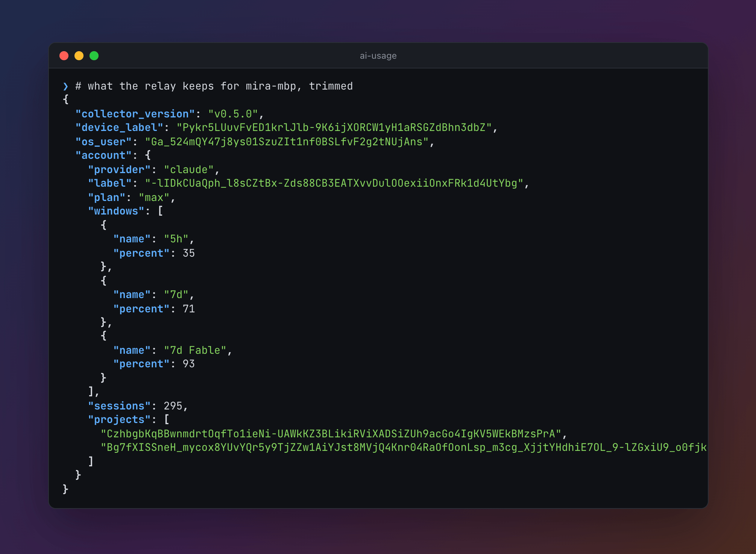Click the "claude" provider value
Image resolution: width=756 pixels, height=554 pixels.
pos(189,169)
